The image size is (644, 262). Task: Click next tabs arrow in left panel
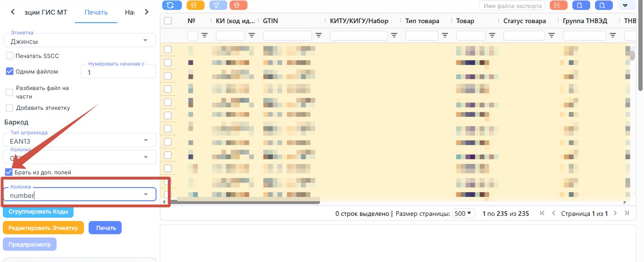click(147, 12)
